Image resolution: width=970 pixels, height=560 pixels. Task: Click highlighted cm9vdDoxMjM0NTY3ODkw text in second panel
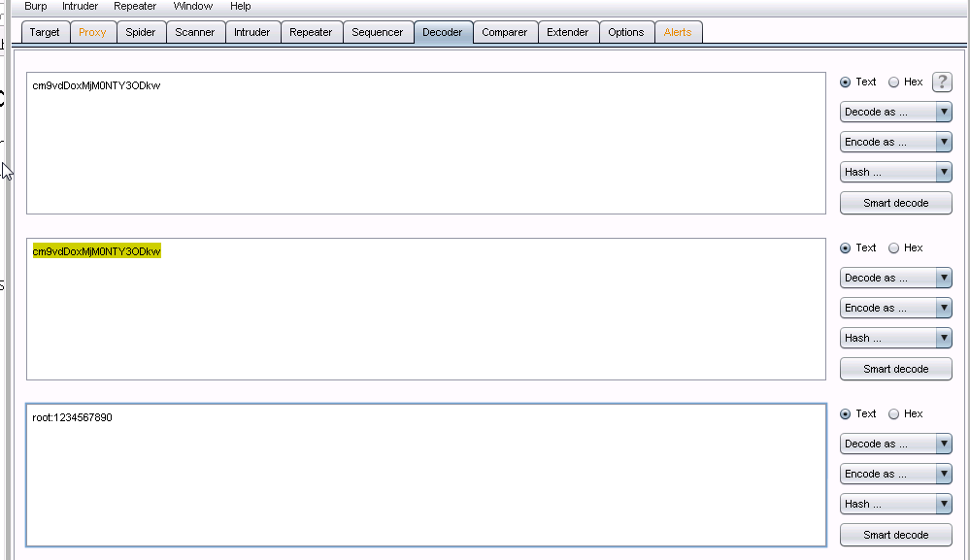coord(96,251)
